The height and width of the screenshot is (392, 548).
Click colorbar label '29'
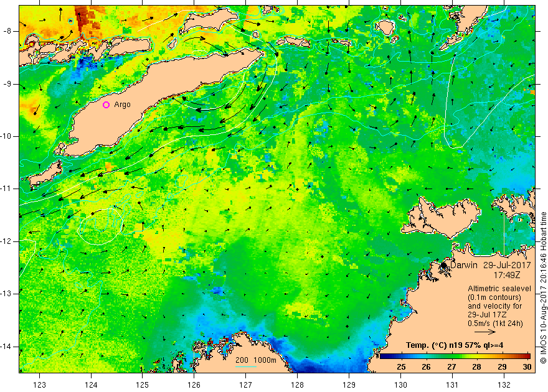pyautogui.click(x=502, y=367)
